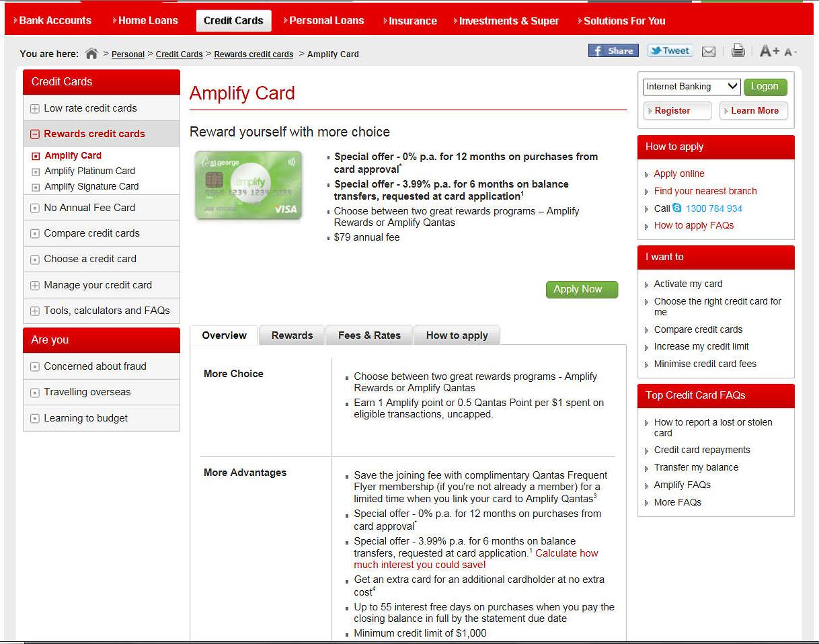Click the Register button
The height and width of the screenshot is (644, 819).
(678, 111)
